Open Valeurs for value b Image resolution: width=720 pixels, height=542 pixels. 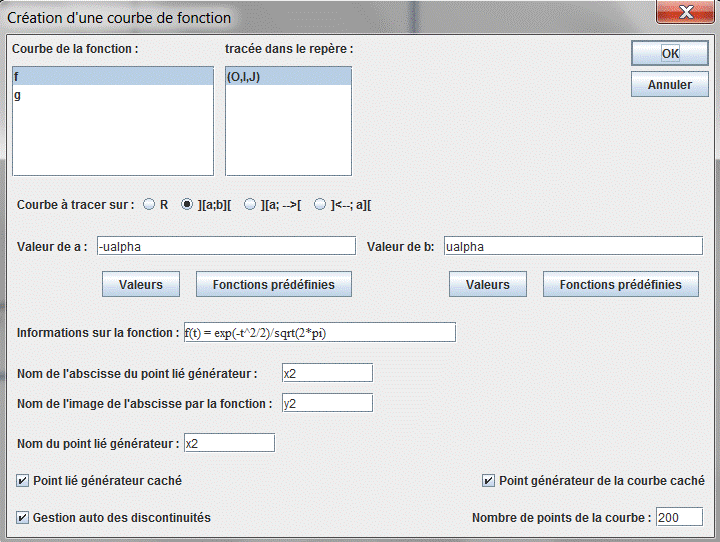(x=488, y=284)
